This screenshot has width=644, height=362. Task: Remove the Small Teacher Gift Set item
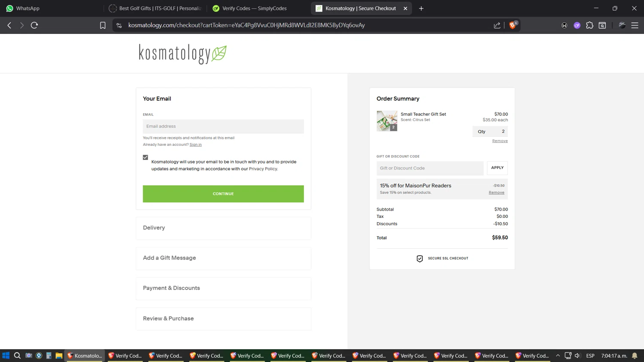coord(500,141)
